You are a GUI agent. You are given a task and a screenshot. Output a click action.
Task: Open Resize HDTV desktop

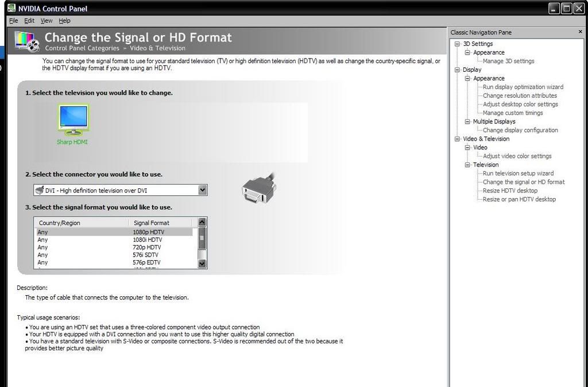(x=510, y=191)
